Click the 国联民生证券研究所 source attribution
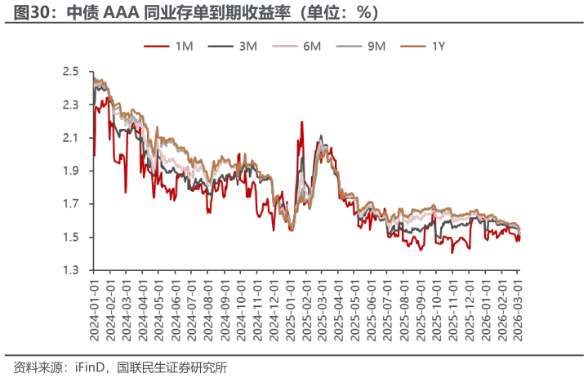Image resolution: width=588 pixels, height=378 pixels. (171, 367)
